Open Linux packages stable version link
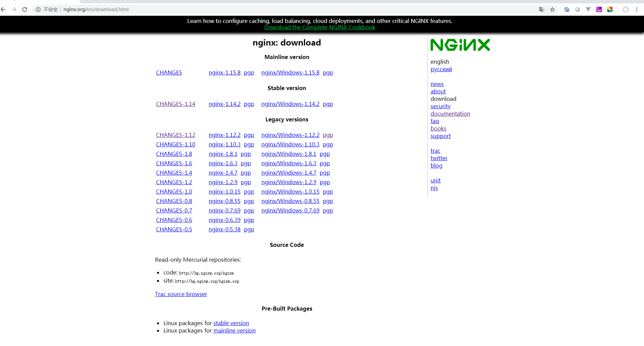The image size is (644, 346). 231,323
